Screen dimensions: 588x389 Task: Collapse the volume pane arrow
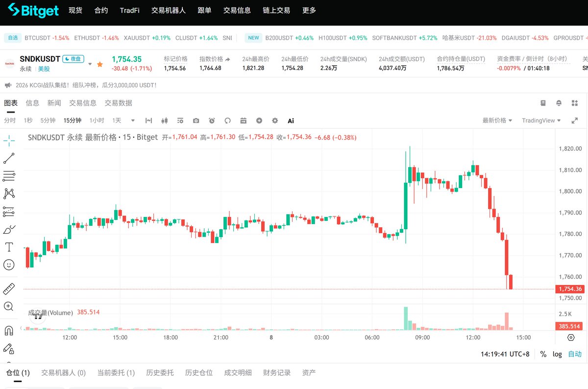(x=21, y=328)
